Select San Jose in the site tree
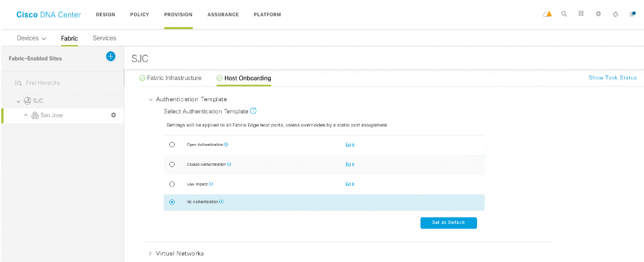Screen dimensions: 644x262 click(x=52, y=116)
